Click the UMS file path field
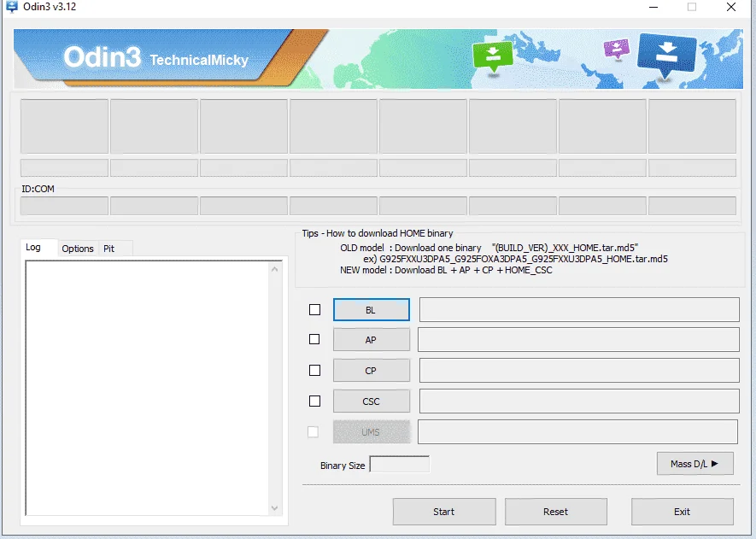The height and width of the screenshot is (539, 756). [x=577, y=431]
